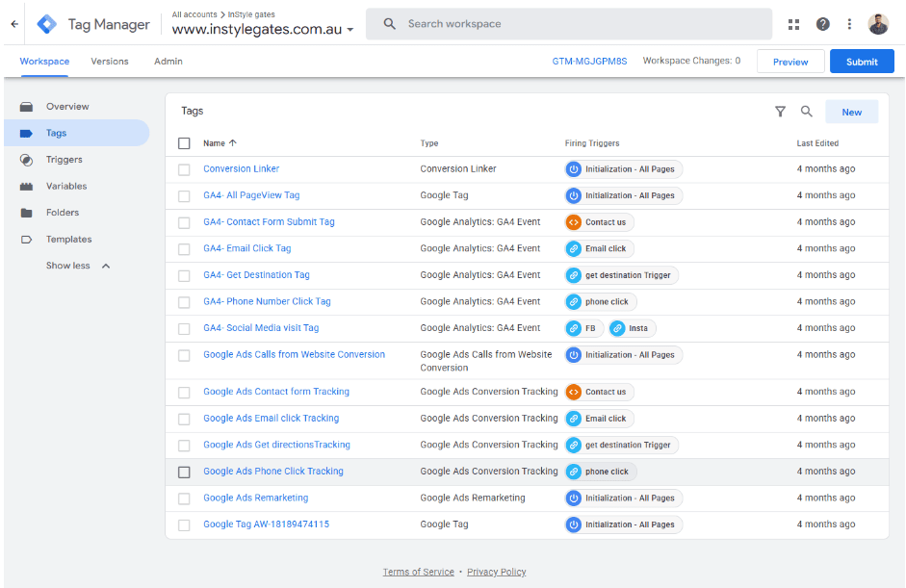906x588 pixels.
Task: Click the Firing Triggers column header
Action: click(592, 143)
